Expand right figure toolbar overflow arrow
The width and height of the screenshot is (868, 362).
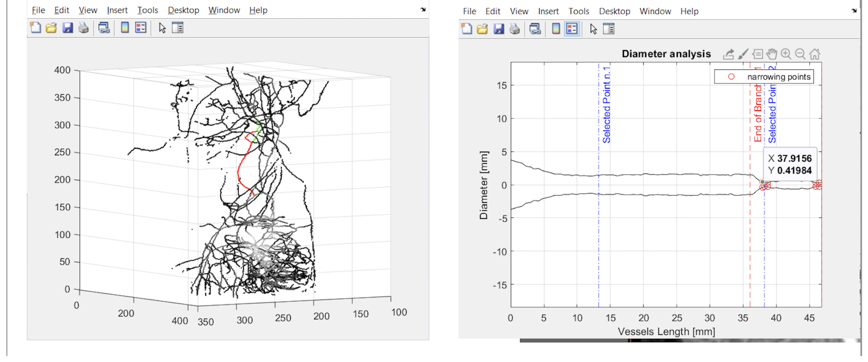854,11
